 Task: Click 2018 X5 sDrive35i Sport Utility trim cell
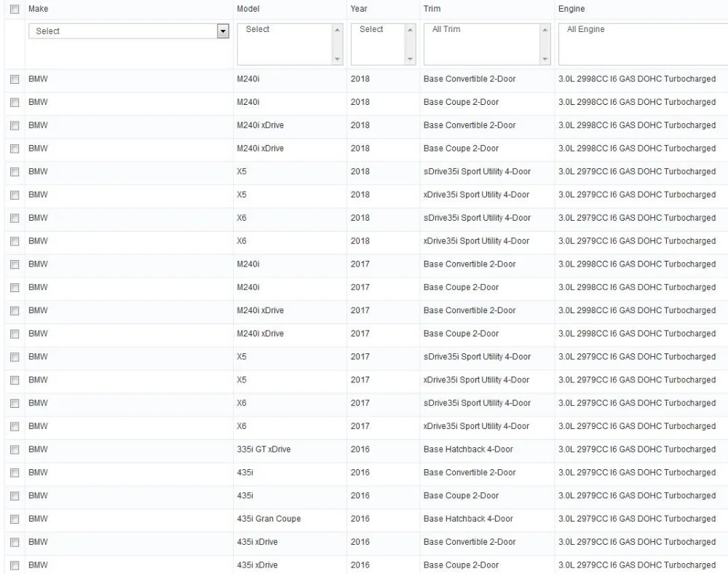(x=477, y=172)
